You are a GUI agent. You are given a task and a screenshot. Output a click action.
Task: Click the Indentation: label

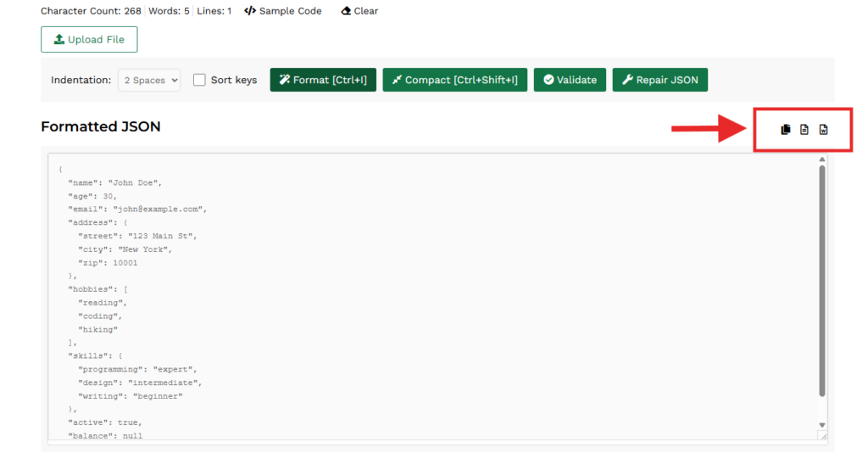[81, 80]
